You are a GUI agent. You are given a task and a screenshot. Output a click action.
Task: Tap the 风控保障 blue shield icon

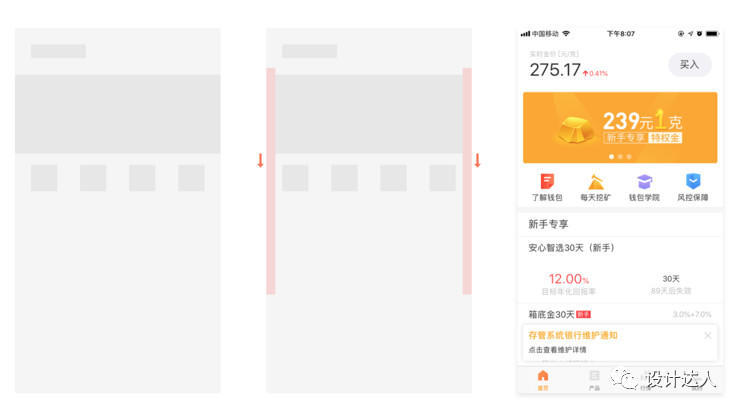(x=693, y=181)
